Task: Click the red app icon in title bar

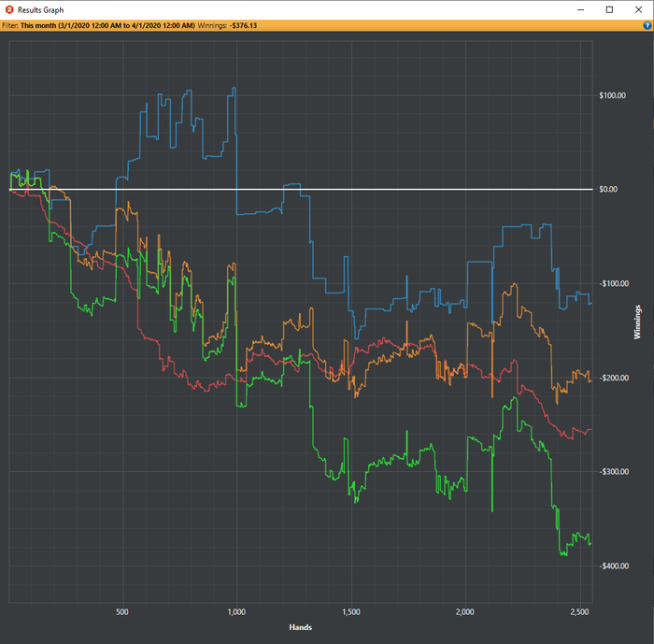Action: [9, 9]
